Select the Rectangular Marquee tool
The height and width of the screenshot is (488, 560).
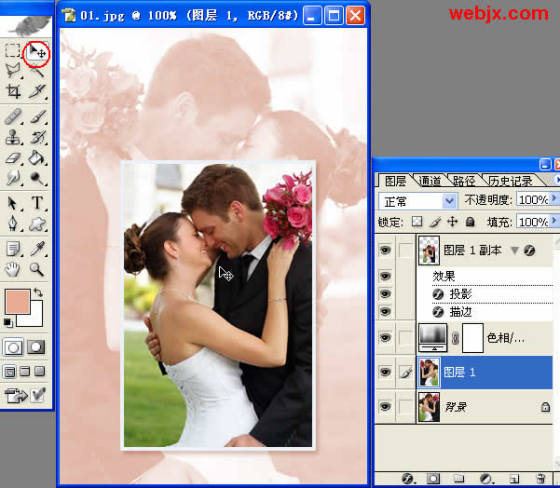[x=12, y=51]
